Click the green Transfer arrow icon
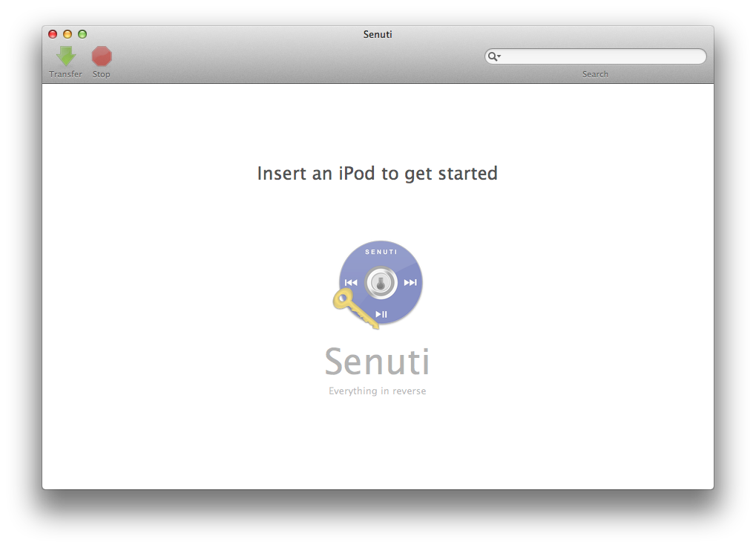756x548 pixels. point(66,56)
